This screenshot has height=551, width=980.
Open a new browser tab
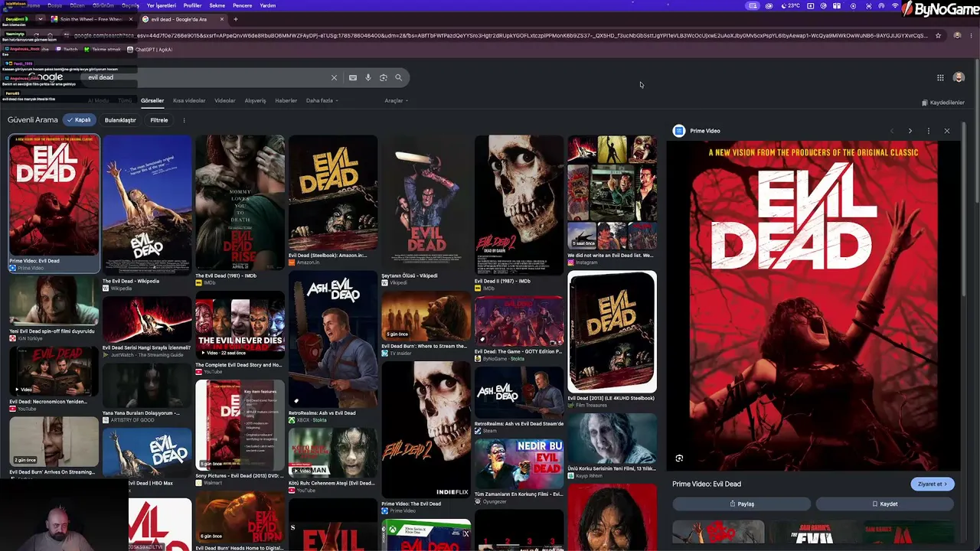click(236, 19)
